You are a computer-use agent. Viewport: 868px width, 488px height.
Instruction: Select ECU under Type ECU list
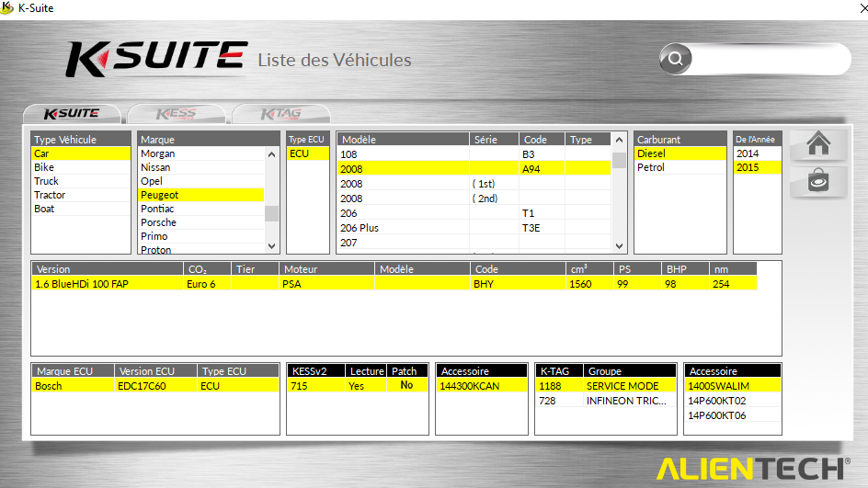coord(308,153)
